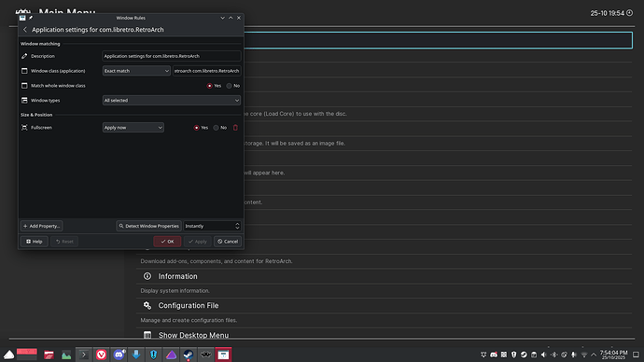Open the Exact match dropdown
The width and height of the screenshot is (644, 362).
136,71
